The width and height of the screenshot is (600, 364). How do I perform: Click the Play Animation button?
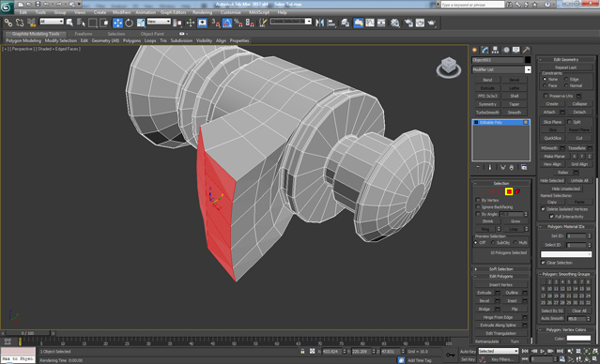point(543,351)
